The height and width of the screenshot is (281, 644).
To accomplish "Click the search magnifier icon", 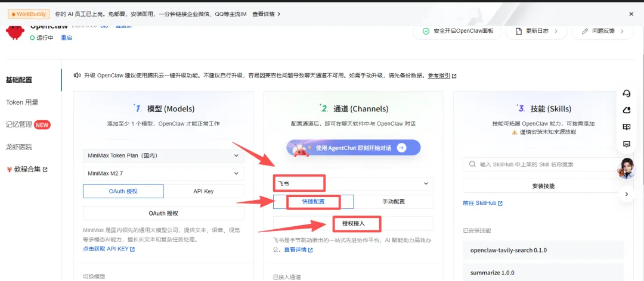I will 472,164.
